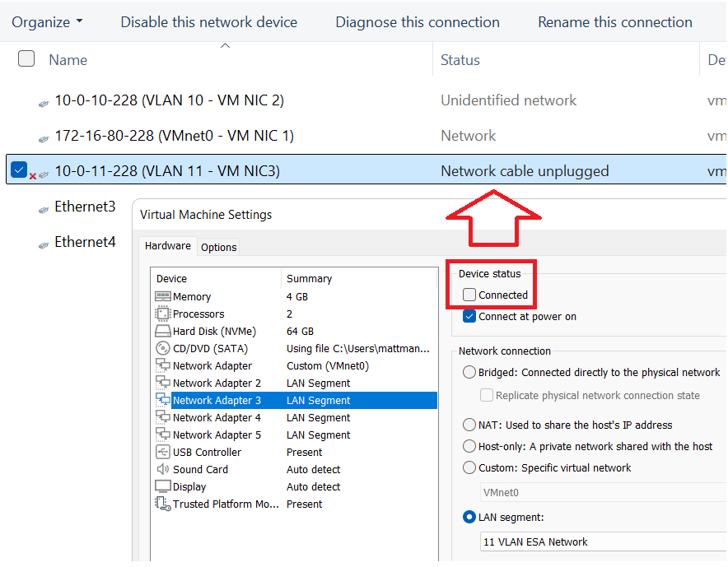Open the Organize dropdown menu

[x=47, y=22]
